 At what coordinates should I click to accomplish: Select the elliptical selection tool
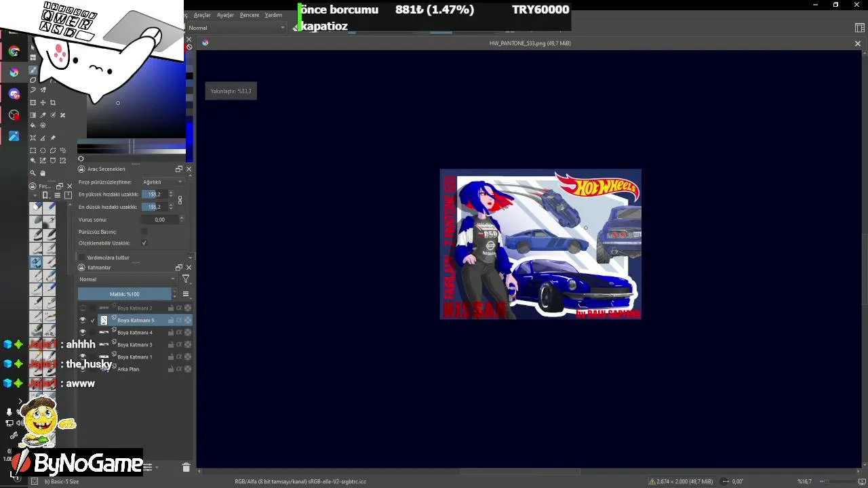click(43, 150)
